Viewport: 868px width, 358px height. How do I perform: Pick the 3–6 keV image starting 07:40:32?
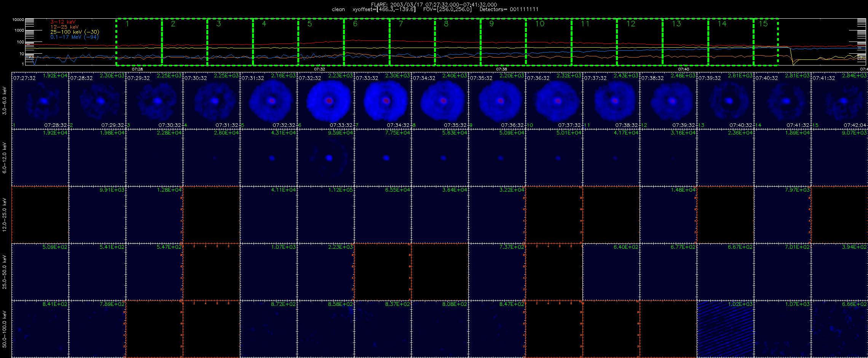pos(783,101)
